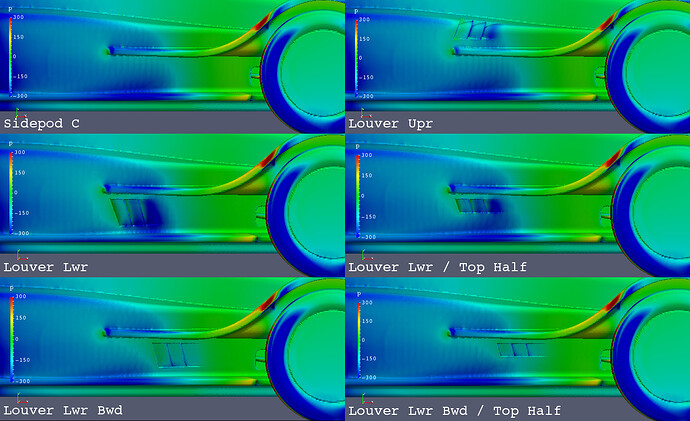Viewport: 690px width, 421px height.
Task: Click the "P" legend title in the Louver Lwr panel
Action: (11, 144)
